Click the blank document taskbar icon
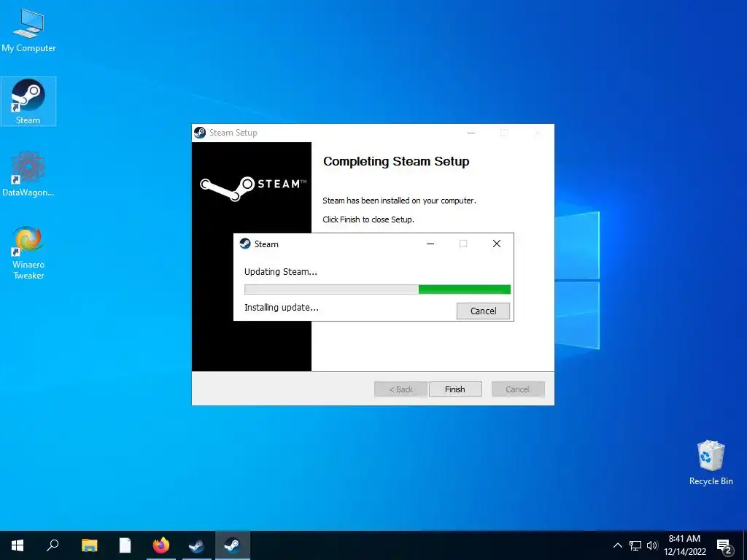 [125, 545]
